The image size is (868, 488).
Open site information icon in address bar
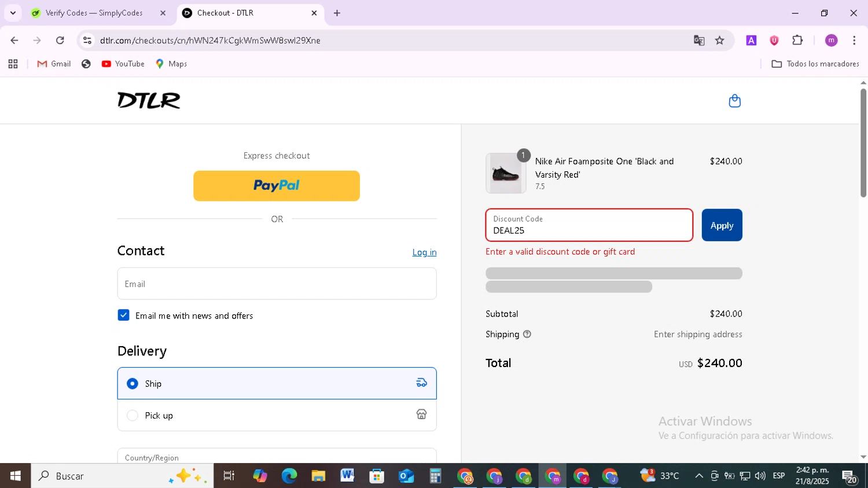click(87, 41)
